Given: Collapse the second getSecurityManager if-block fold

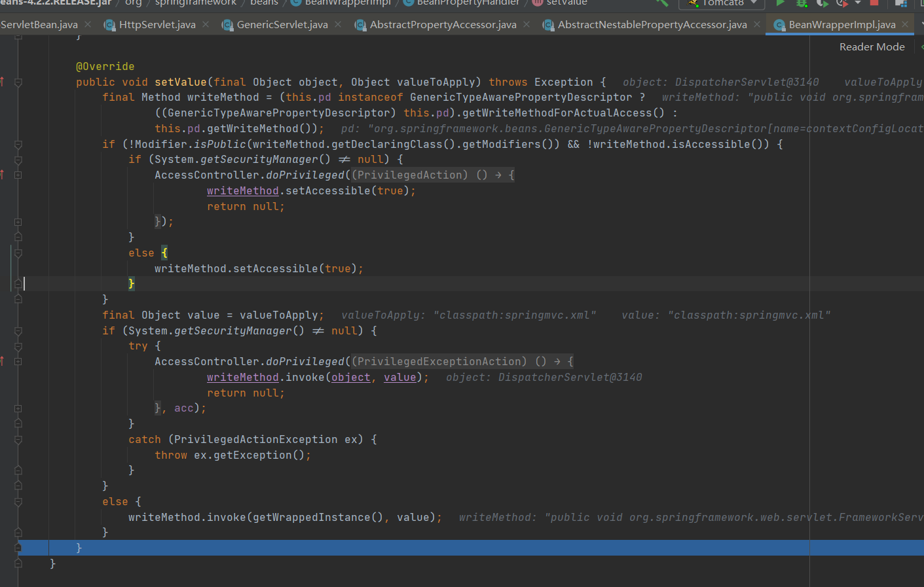Looking at the screenshot, I should coord(18,331).
